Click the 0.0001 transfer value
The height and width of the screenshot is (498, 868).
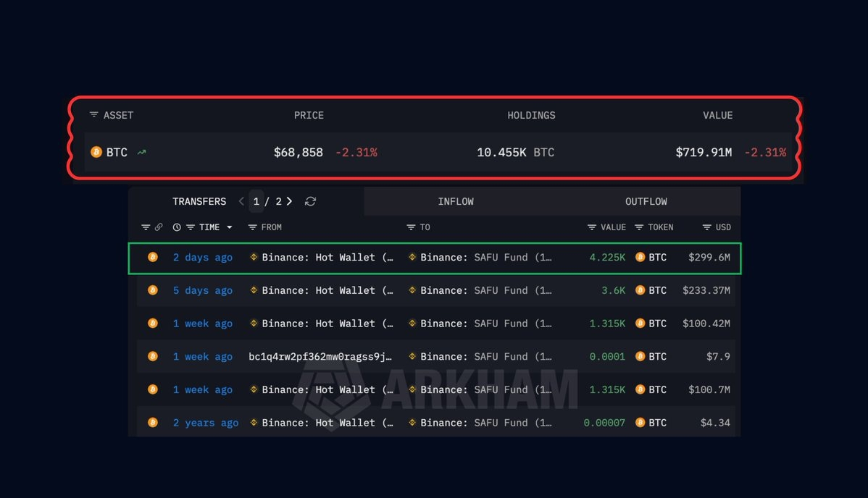(x=607, y=357)
